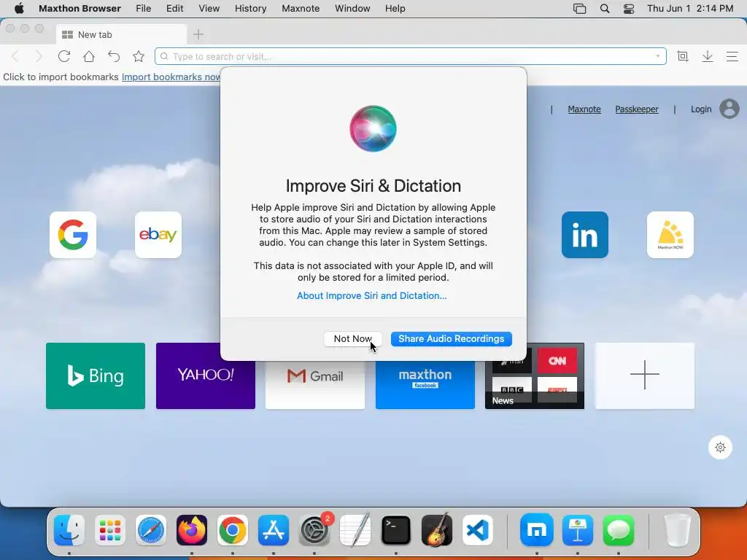
Task: Select the New tab tab
Action: [122, 34]
